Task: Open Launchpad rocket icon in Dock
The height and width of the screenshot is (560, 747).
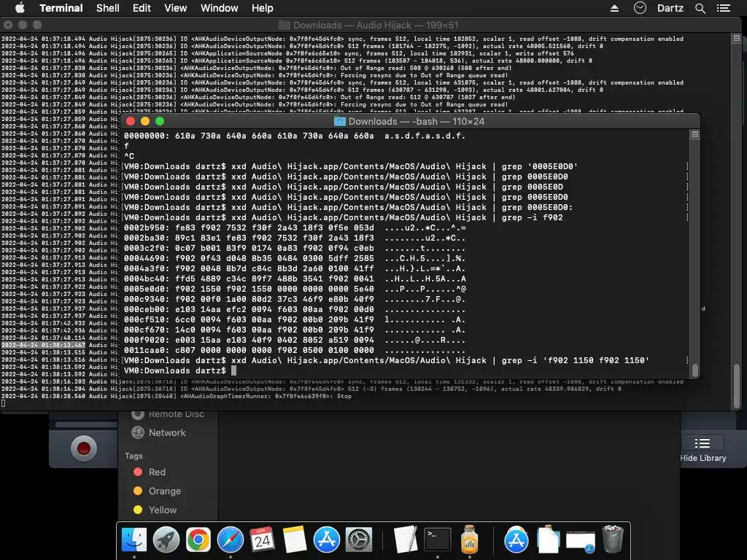Action: [166, 540]
